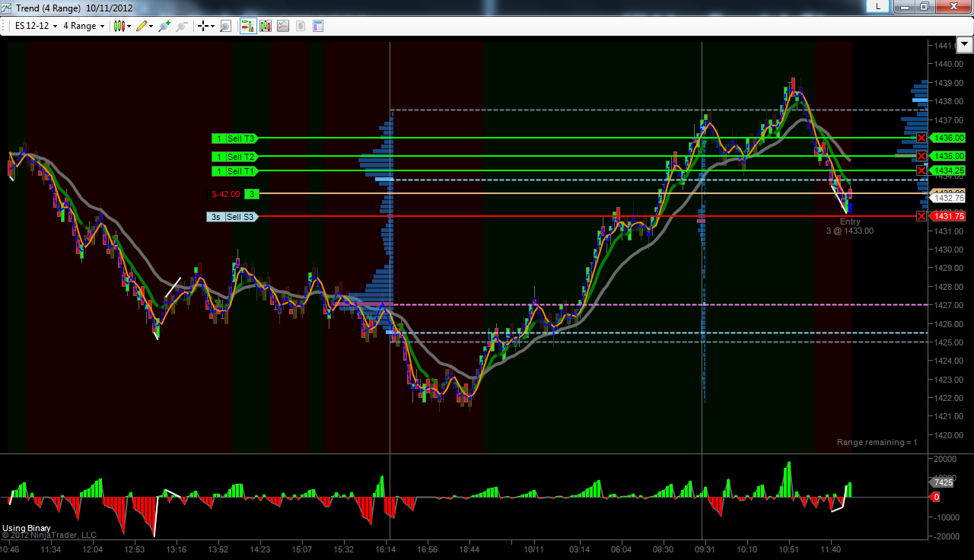This screenshot has height=560, width=974.
Task: Open the chart properties window icon
Action: [x=318, y=26]
